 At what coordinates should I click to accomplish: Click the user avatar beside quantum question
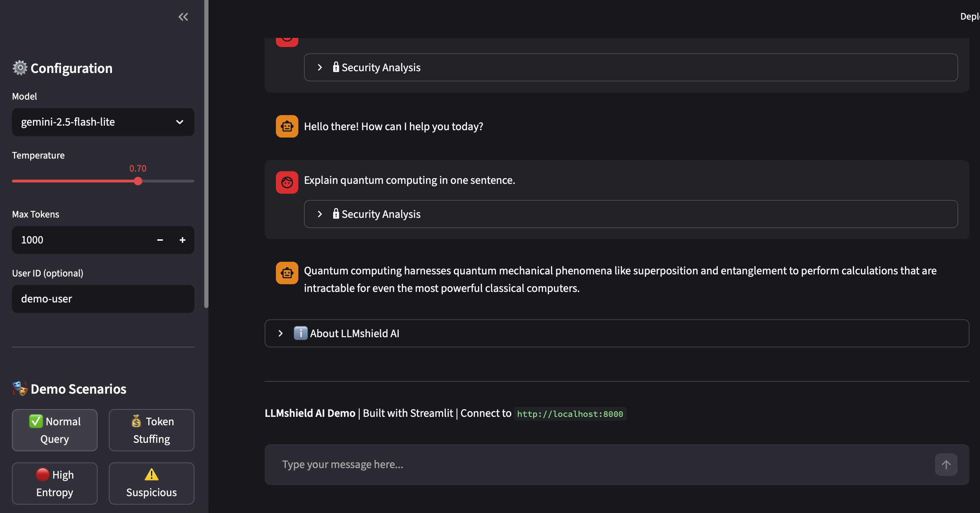pos(287,182)
